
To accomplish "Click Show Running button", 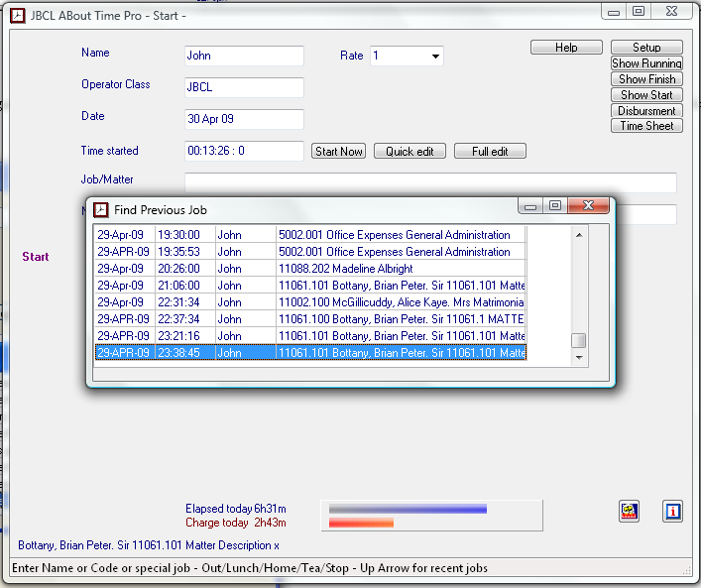I will pyautogui.click(x=646, y=63).
